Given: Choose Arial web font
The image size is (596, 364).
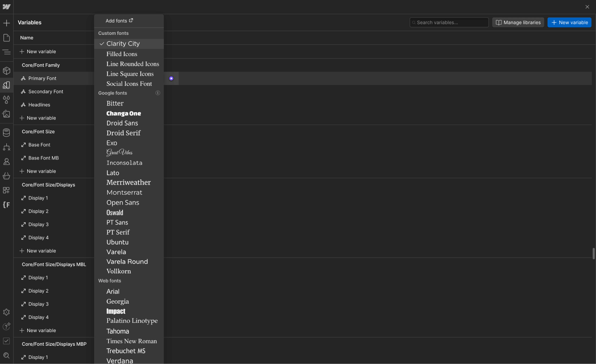Looking at the screenshot, I should 129,292.
